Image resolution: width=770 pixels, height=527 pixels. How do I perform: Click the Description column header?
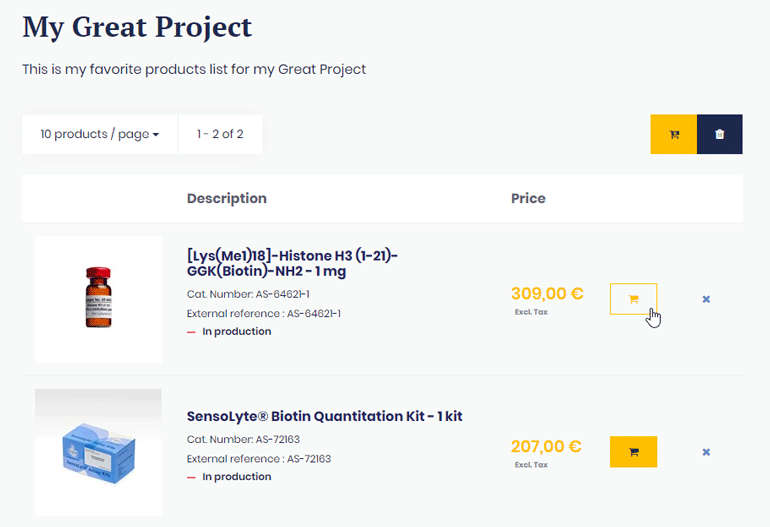[226, 198]
